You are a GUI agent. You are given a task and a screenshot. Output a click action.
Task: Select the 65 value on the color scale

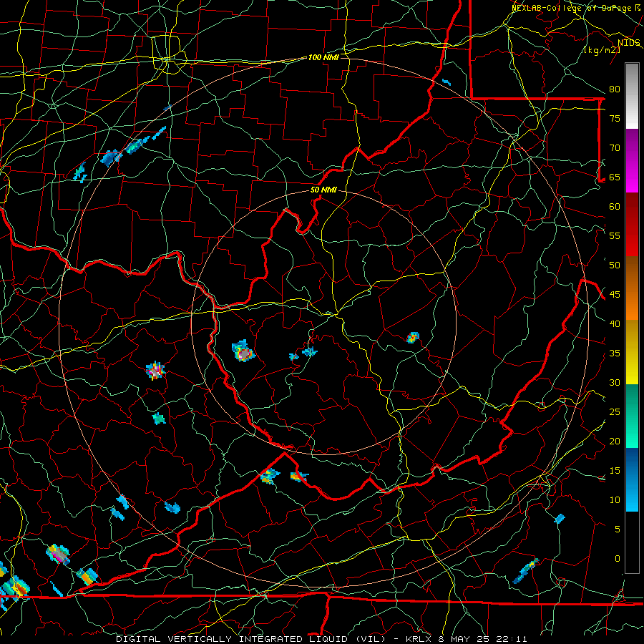pyautogui.click(x=615, y=177)
